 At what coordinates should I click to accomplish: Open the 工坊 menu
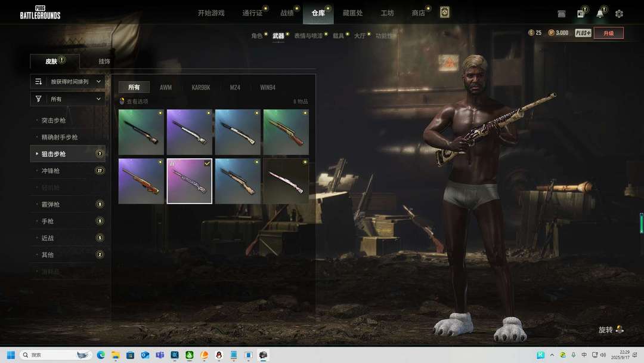coord(388,13)
